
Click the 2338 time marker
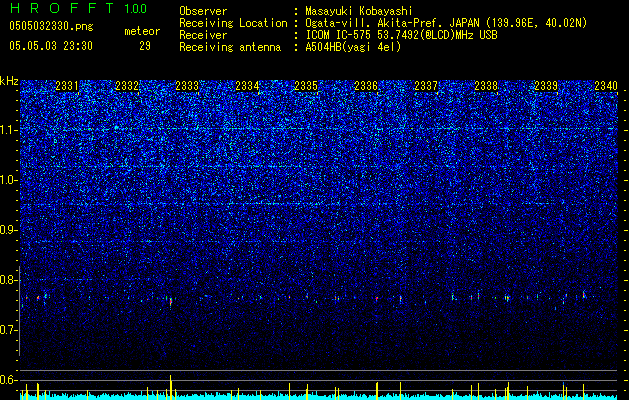pos(486,86)
